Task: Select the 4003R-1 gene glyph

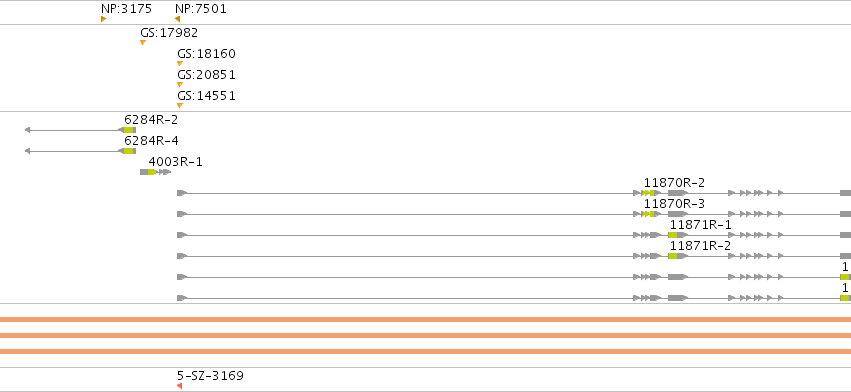Action: coord(155,172)
